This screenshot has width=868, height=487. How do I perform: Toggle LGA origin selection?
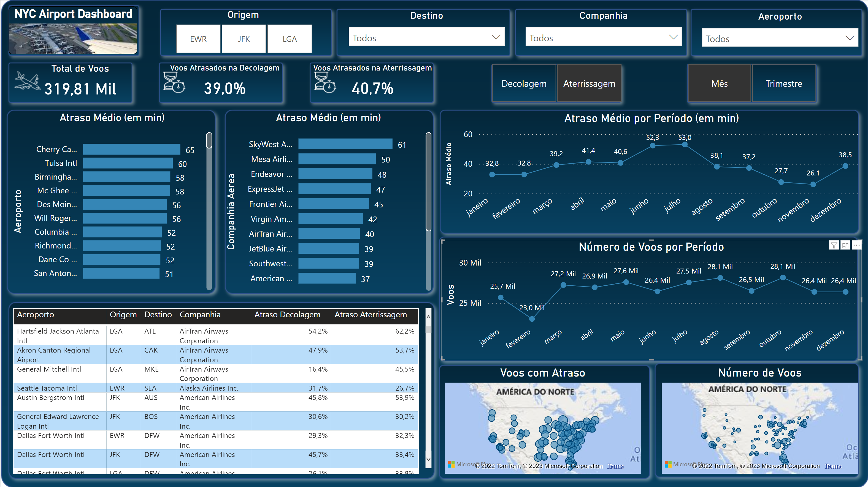click(x=290, y=39)
